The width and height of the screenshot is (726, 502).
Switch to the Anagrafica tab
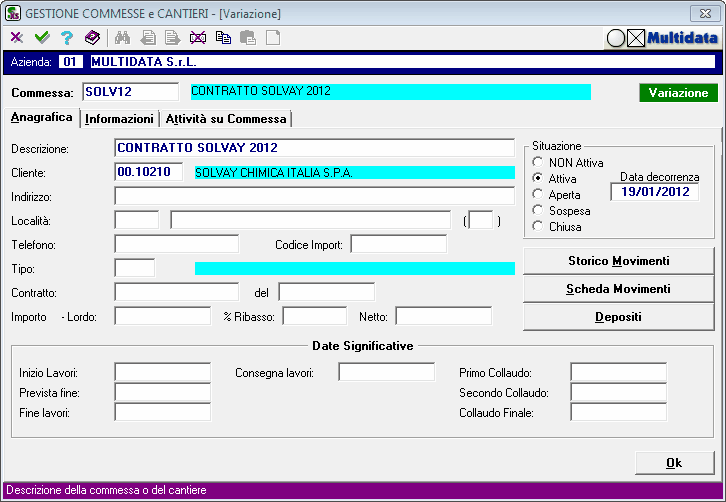tap(42, 117)
